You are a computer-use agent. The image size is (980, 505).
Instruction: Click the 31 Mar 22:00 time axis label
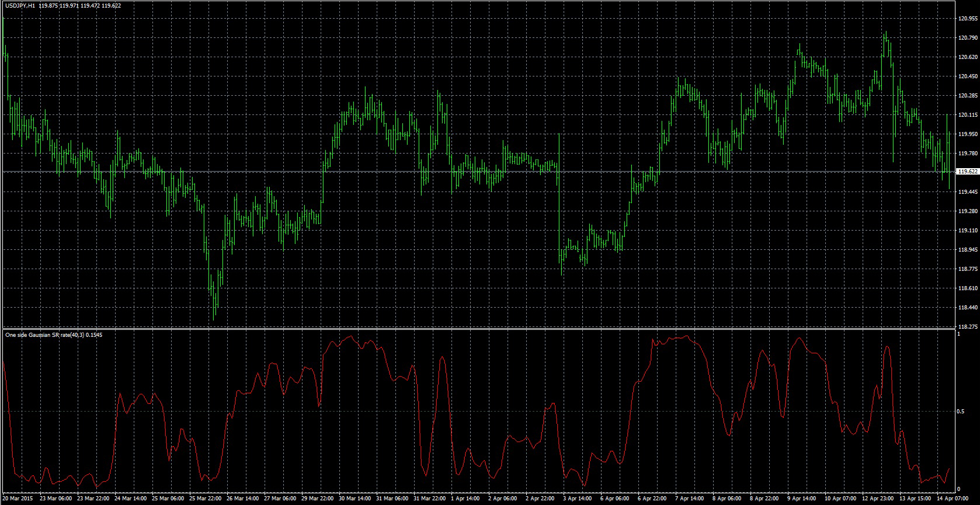pyautogui.click(x=429, y=499)
